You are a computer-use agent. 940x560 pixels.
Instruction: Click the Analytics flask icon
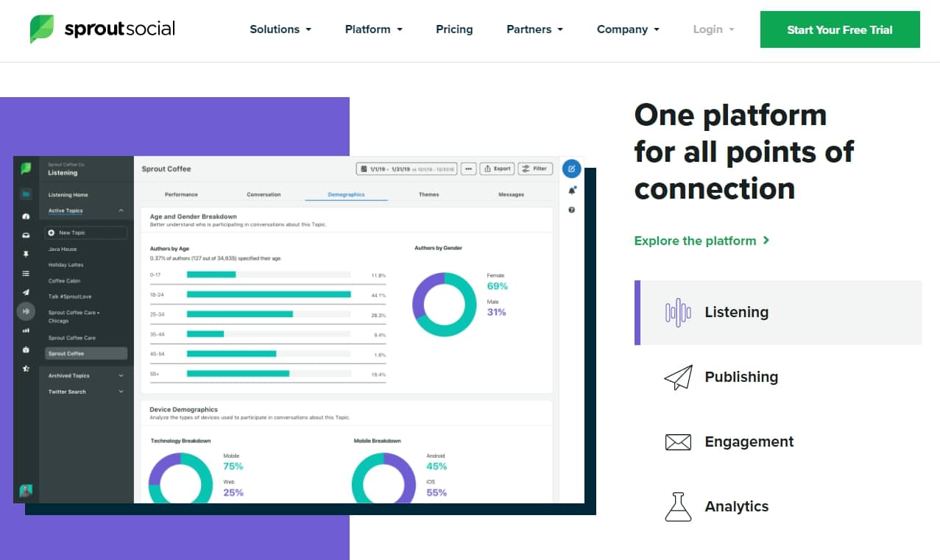tap(678, 506)
